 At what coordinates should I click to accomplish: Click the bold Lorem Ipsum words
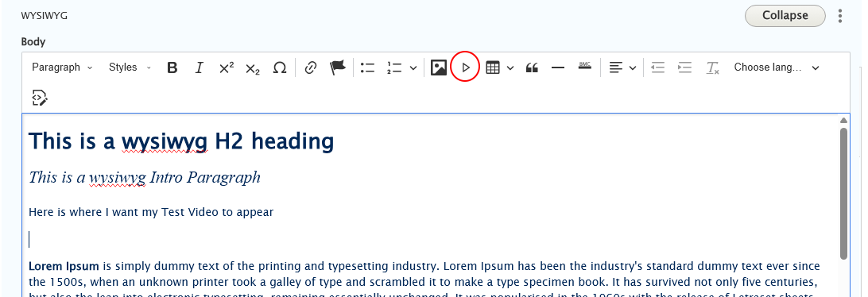click(x=64, y=266)
